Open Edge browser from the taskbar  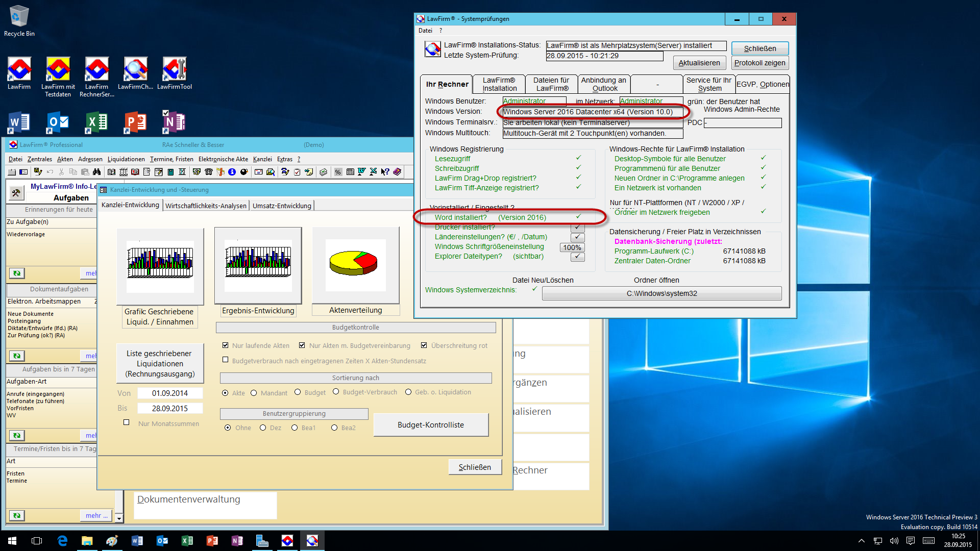pos(62,541)
